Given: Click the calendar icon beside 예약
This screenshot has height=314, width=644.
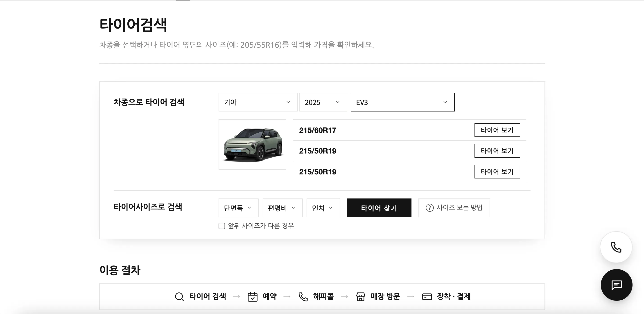Looking at the screenshot, I should click(253, 297).
